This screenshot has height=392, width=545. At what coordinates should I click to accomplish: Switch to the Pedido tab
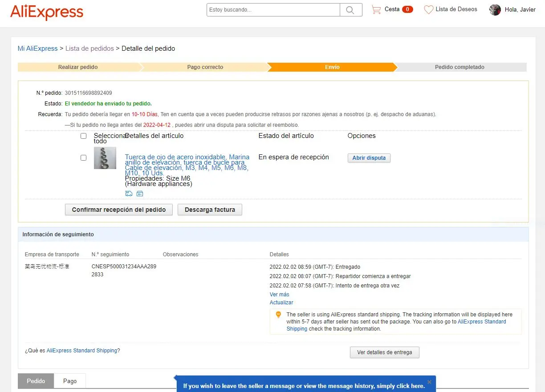tap(36, 381)
